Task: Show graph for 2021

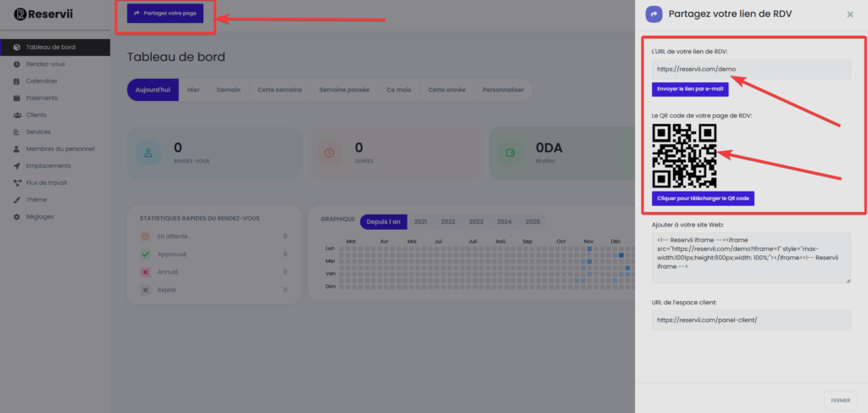Action: (x=420, y=221)
